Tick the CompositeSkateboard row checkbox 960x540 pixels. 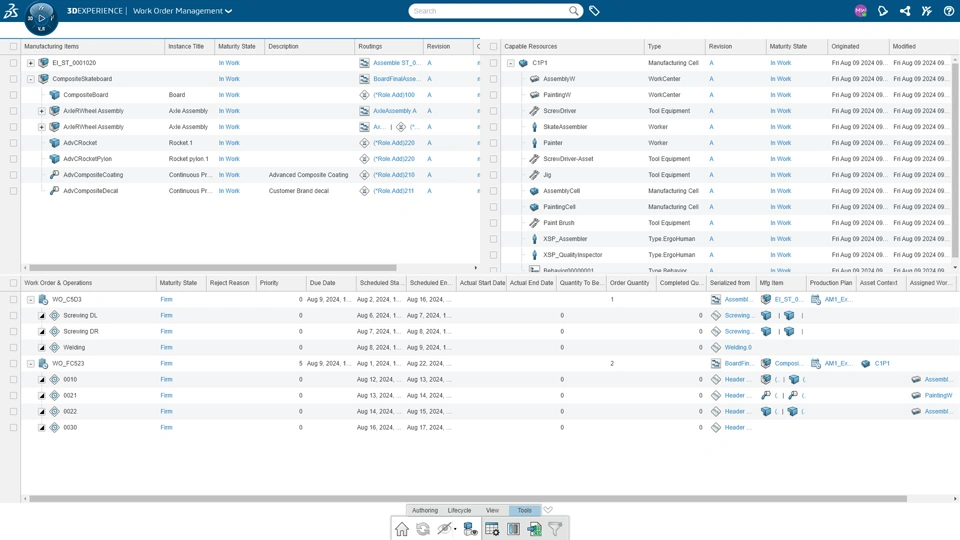click(13, 79)
